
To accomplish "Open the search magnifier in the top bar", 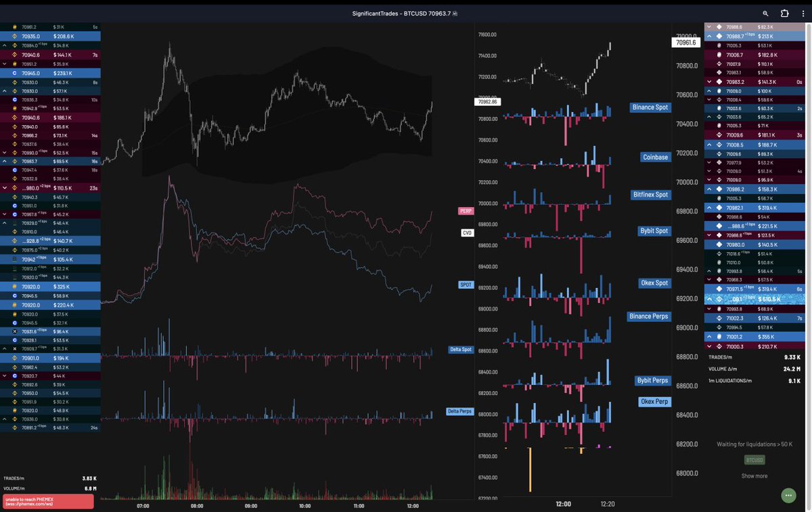I will pos(765,13).
